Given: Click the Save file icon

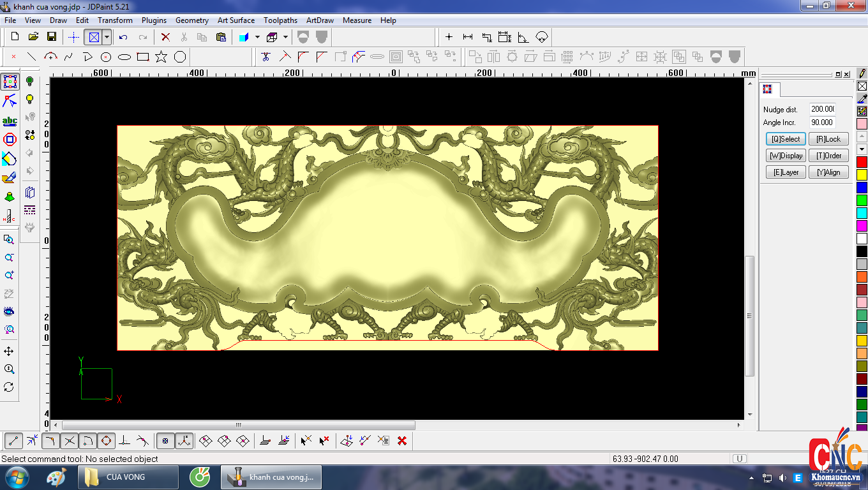Looking at the screenshot, I should (52, 37).
